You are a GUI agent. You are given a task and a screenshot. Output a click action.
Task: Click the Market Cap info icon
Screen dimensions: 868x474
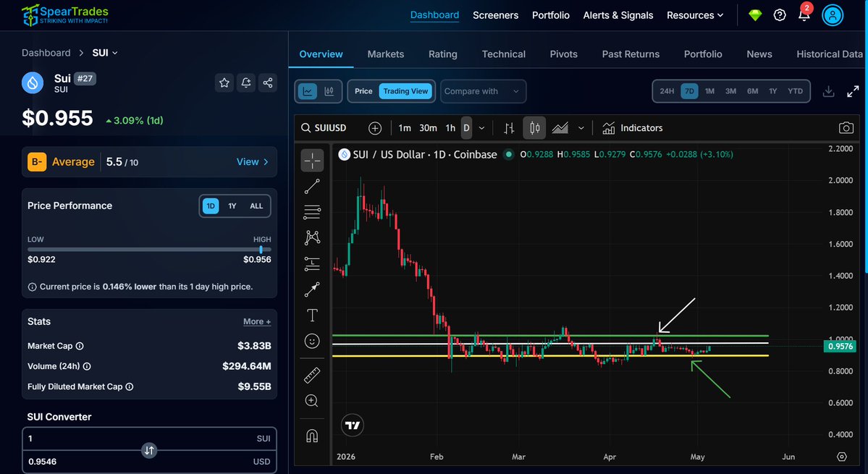(80, 346)
